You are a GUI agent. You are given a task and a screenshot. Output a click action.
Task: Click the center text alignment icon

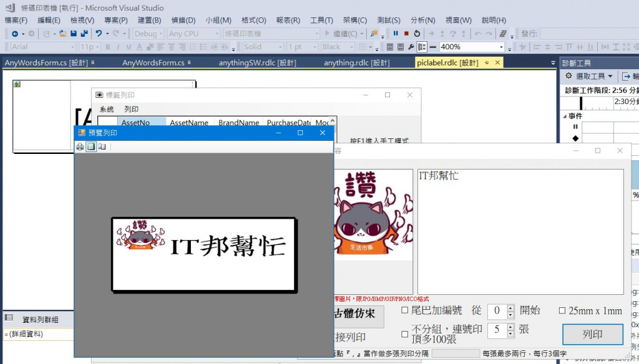tap(171, 47)
